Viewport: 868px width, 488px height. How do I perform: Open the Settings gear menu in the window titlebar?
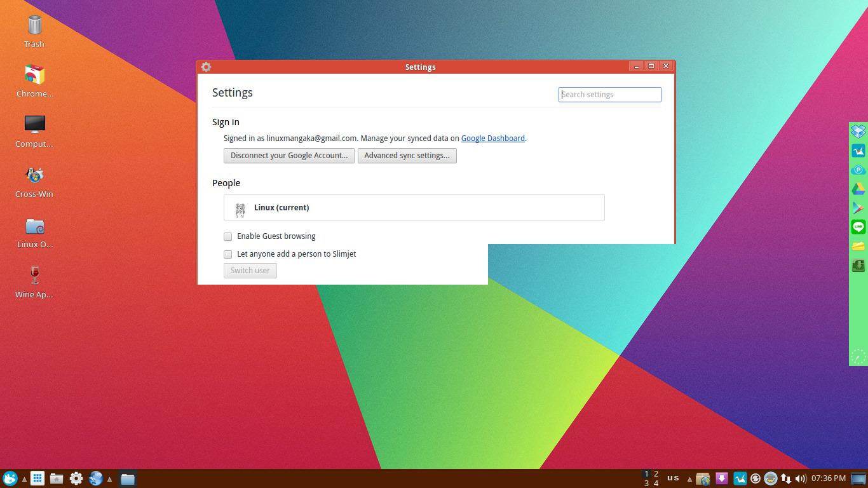205,67
